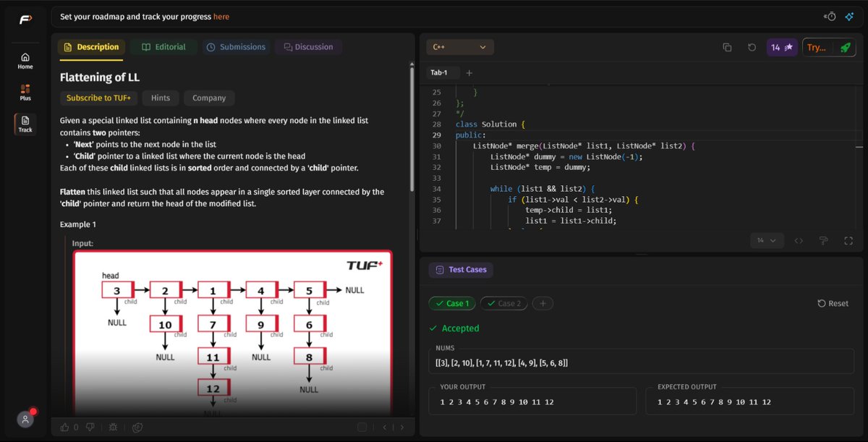
Task: Add a new test case with plus
Action: click(x=542, y=303)
